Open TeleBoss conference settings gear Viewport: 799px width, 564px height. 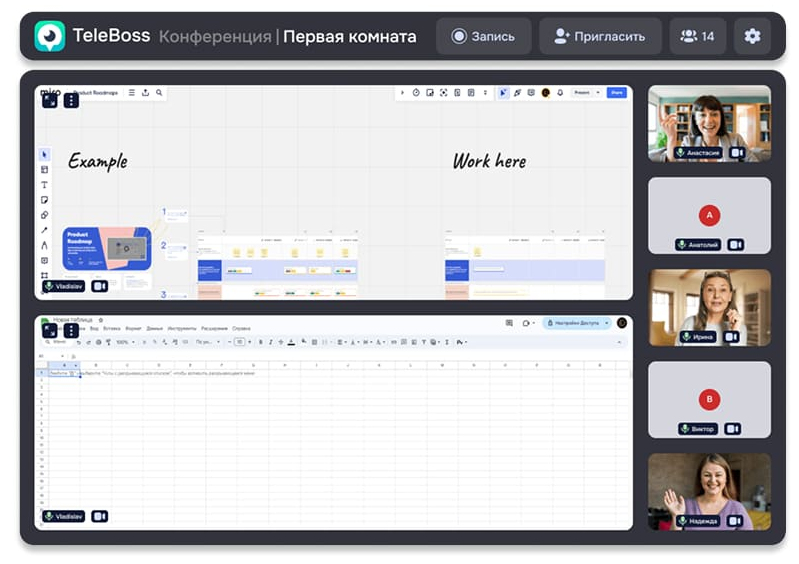(x=752, y=36)
